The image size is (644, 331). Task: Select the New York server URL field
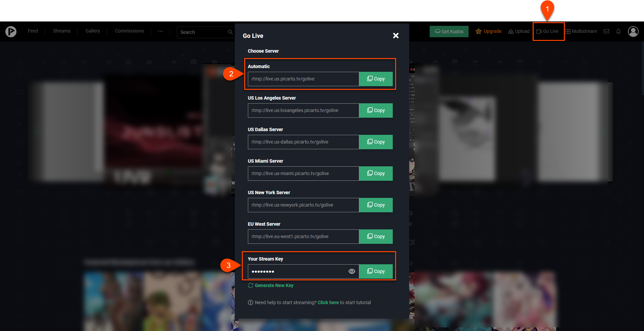(303, 205)
